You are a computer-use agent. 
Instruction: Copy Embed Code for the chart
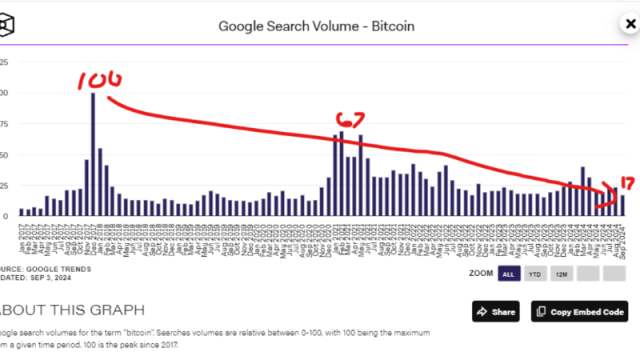pyautogui.click(x=580, y=312)
